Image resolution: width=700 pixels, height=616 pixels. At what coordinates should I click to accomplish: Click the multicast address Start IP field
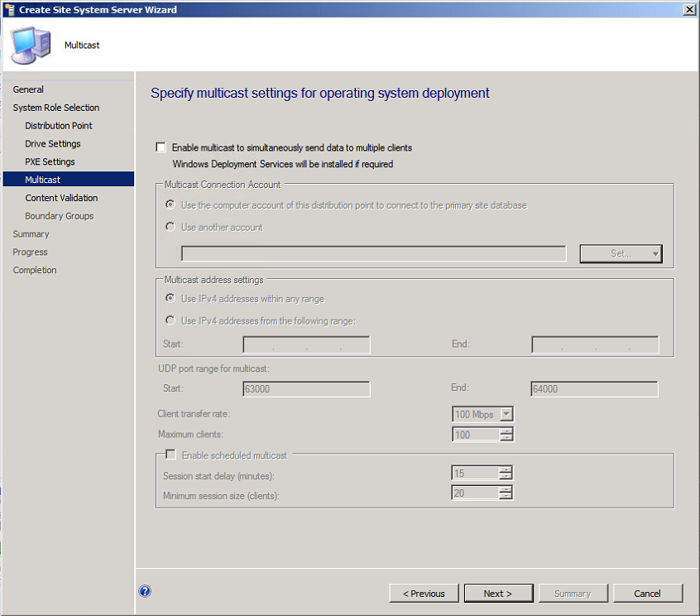306,344
